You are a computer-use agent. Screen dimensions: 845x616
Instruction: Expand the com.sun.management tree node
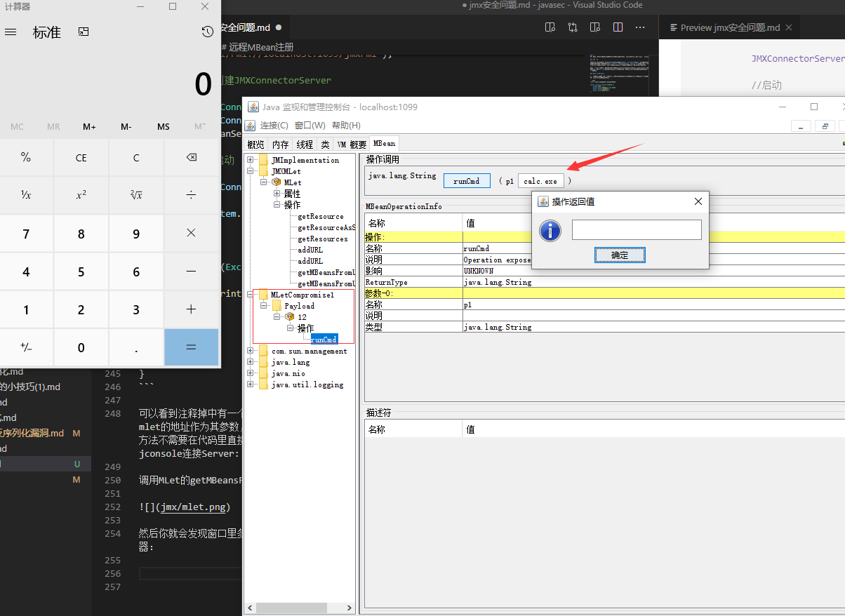click(x=250, y=351)
